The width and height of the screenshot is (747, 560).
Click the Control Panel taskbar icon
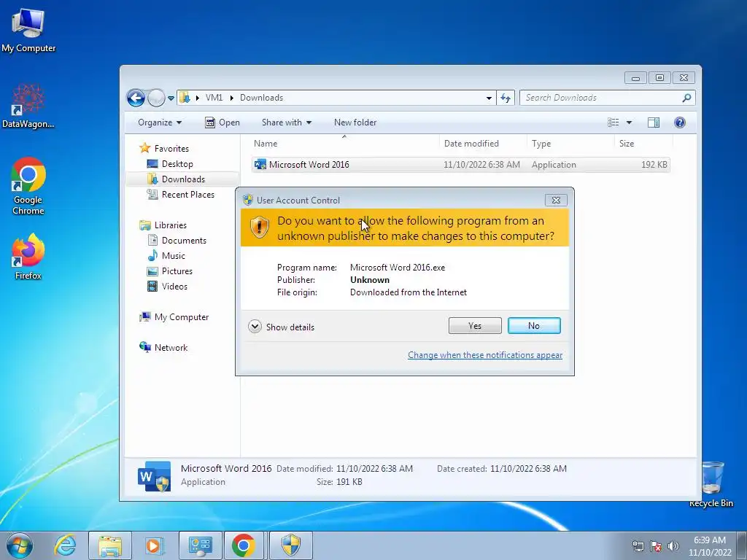[200, 545]
